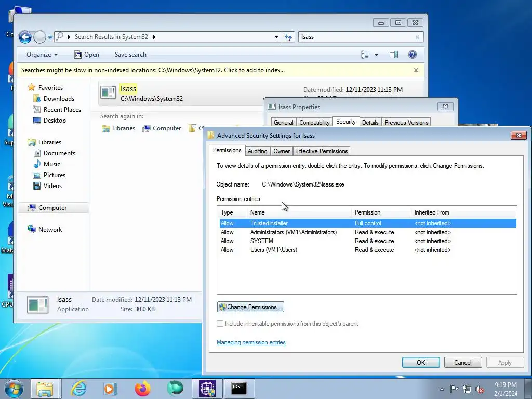Click Cancel in Advanced Security Settings

pyautogui.click(x=463, y=362)
